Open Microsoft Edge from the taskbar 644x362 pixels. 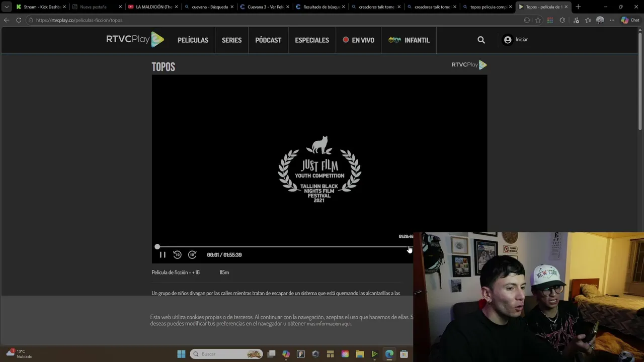coord(389,354)
